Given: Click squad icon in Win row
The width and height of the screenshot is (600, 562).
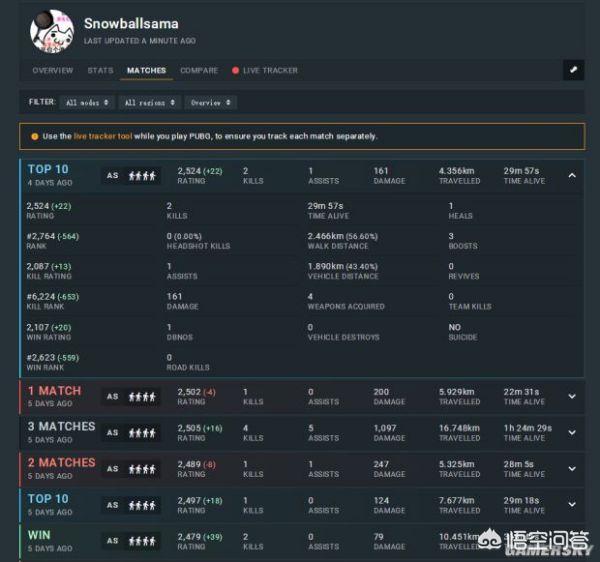Looking at the screenshot, I should (x=142, y=541).
